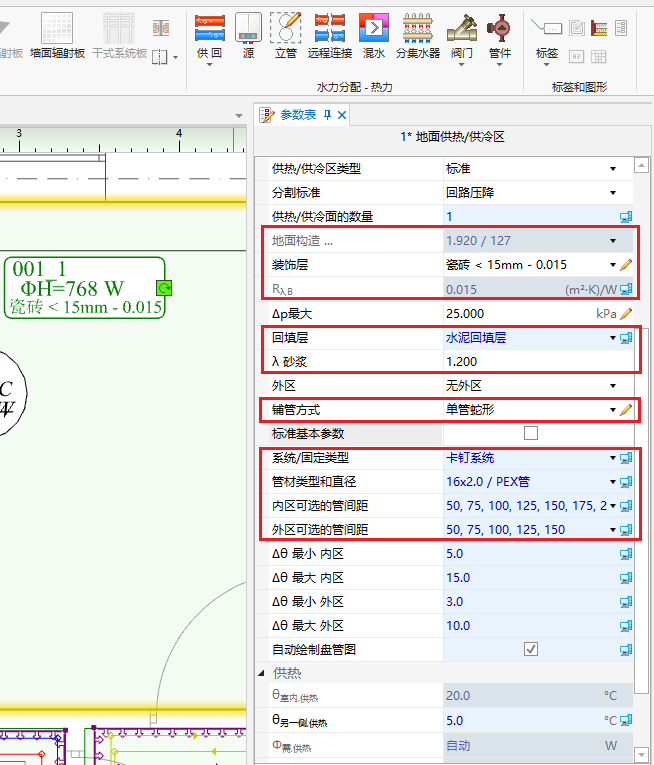Expand the 铺管方式 dropdown
Screen dimensions: 654x765
pyautogui.click(x=612, y=410)
